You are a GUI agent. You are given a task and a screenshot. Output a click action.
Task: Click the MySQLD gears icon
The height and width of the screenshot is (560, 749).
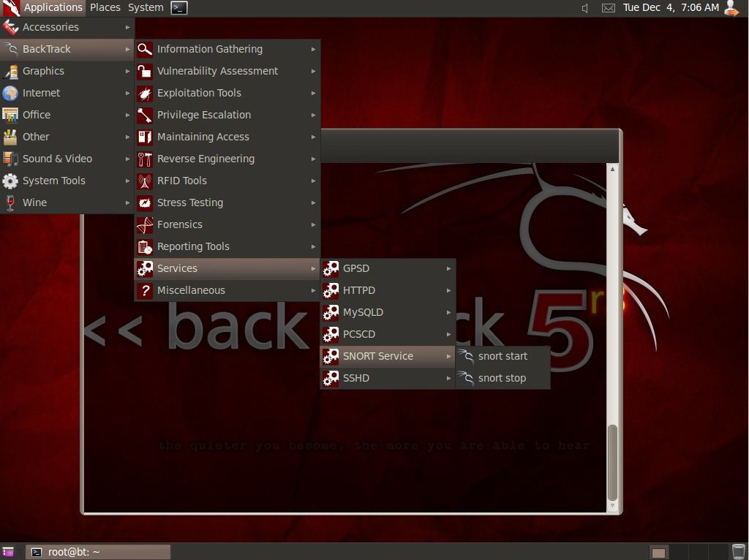click(331, 313)
